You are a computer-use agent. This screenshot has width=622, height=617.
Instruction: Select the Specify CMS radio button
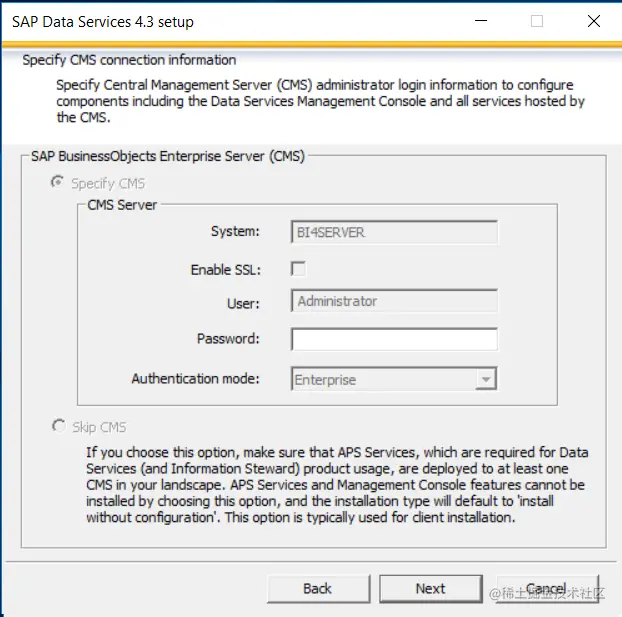[x=58, y=182]
